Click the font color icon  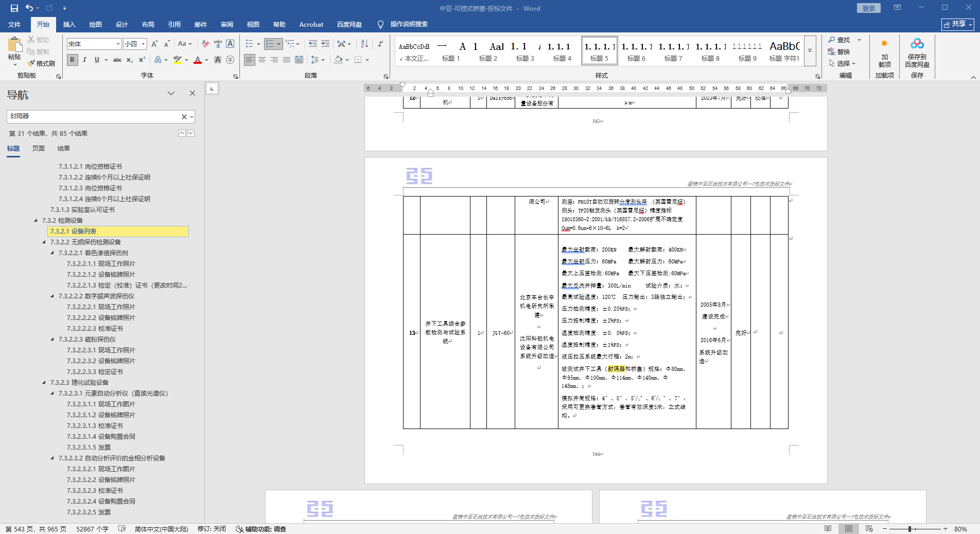click(198, 60)
